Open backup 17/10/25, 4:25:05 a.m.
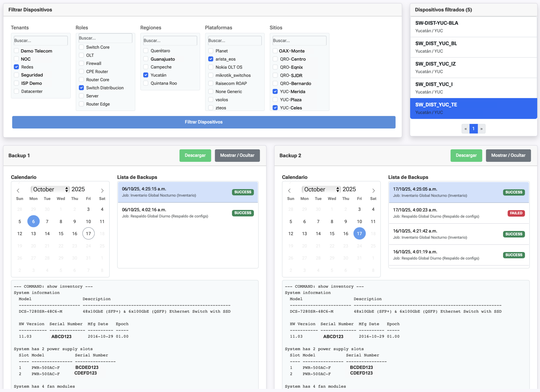Screen dimensions: 540x392 pos(459,192)
